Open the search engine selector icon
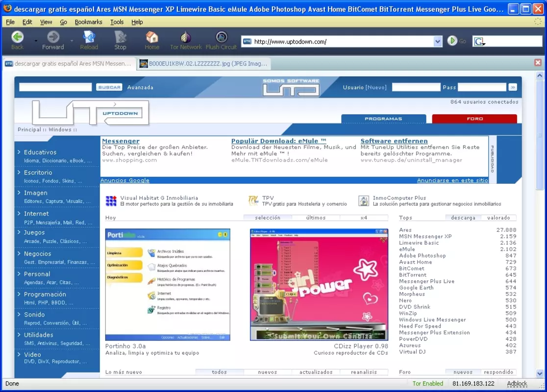Image resolution: width=547 pixels, height=392 pixels. coord(479,42)
